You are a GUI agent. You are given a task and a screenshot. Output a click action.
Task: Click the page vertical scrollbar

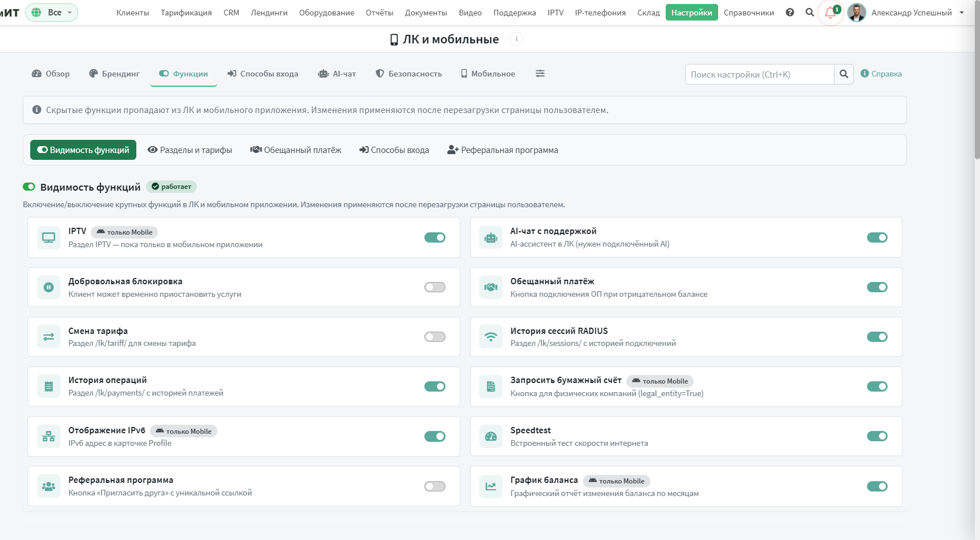(977, 80)
